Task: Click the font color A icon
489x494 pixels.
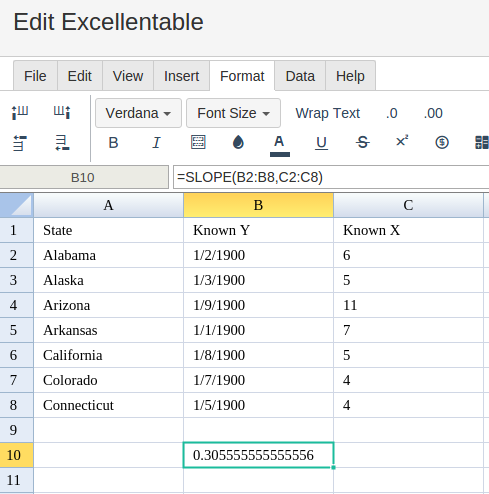Action: [x=279, y=146]
